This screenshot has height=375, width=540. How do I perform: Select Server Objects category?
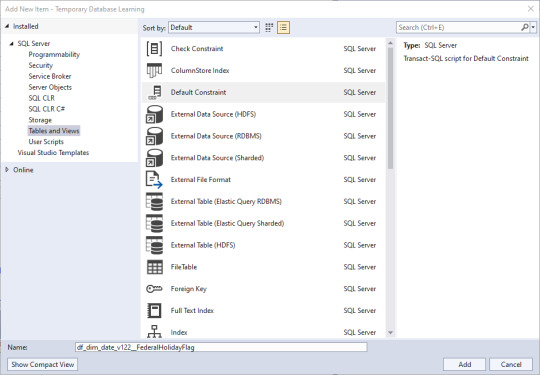tap(50, 87)
